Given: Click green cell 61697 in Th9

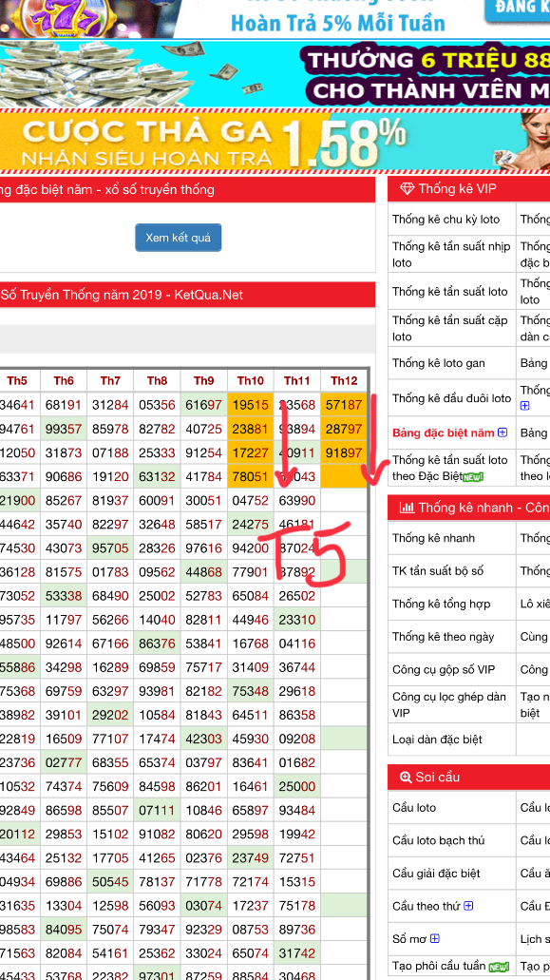Looking at the screenshot, I should pyautogui.click(x=204, y=405).
